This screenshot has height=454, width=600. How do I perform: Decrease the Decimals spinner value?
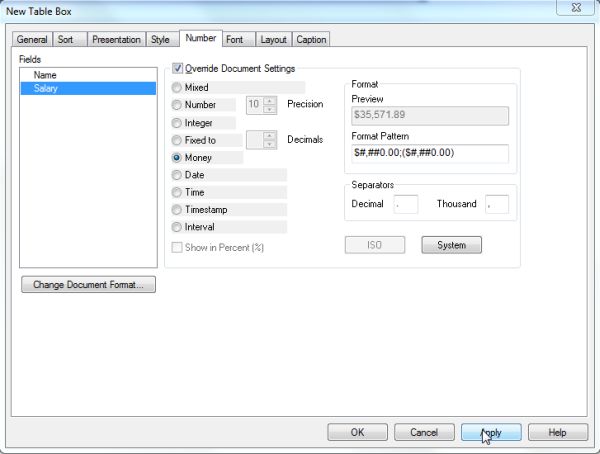pos(270,144)
